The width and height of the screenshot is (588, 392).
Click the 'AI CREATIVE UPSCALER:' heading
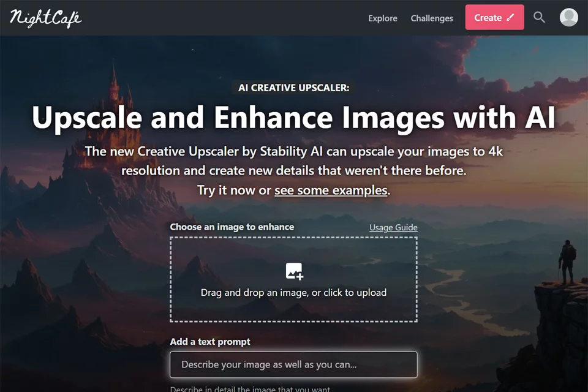pyautogui.click(x=293, y=88)
